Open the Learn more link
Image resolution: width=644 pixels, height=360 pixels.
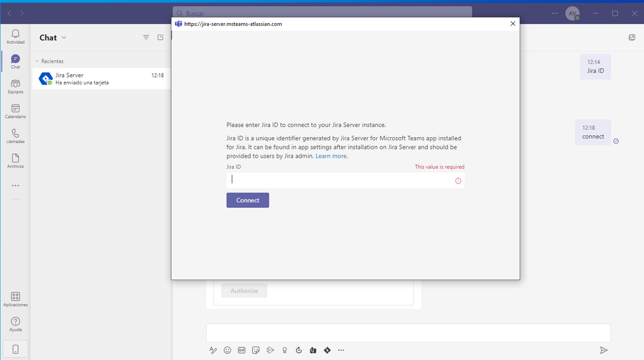tap(331, 156)
